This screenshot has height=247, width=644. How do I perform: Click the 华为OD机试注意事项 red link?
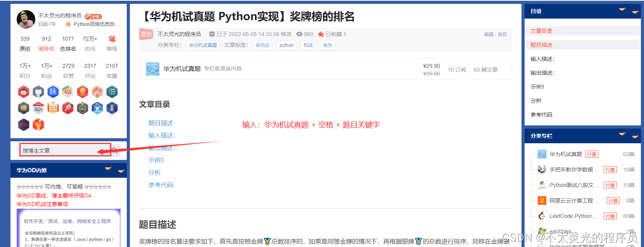point(42,204)
